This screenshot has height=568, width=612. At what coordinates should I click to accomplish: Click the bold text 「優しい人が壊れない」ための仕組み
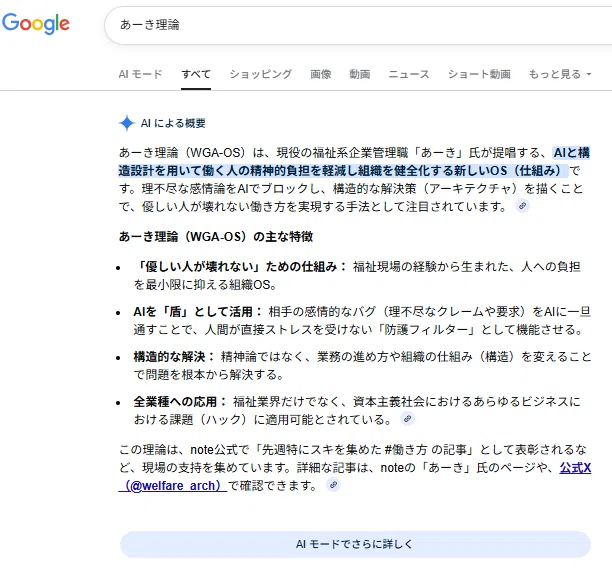click(x=235, y=267)
